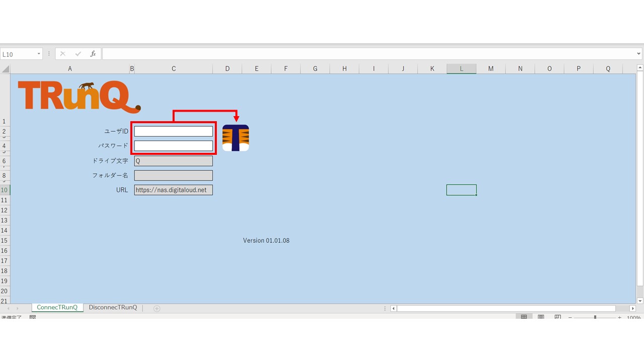The width and height of the screenshot is (644, 362).
Task: Adjust the zoom slider in status bar
Action: (x=595, y=318)
